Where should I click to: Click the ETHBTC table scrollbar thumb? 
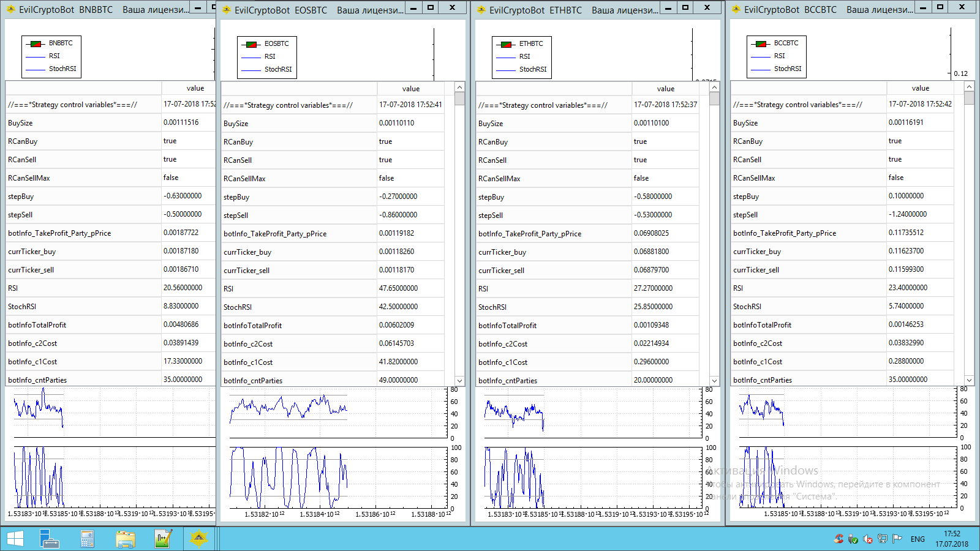[714, 99]
